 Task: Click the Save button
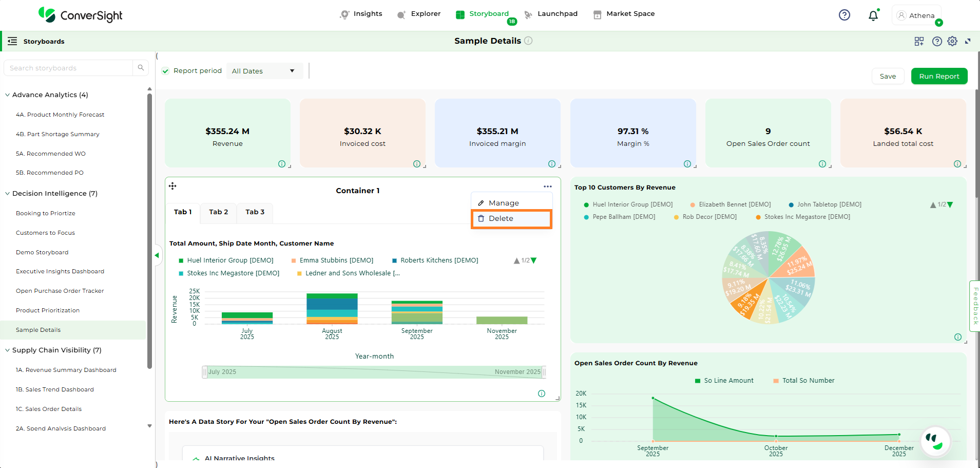tap(888, 76)
